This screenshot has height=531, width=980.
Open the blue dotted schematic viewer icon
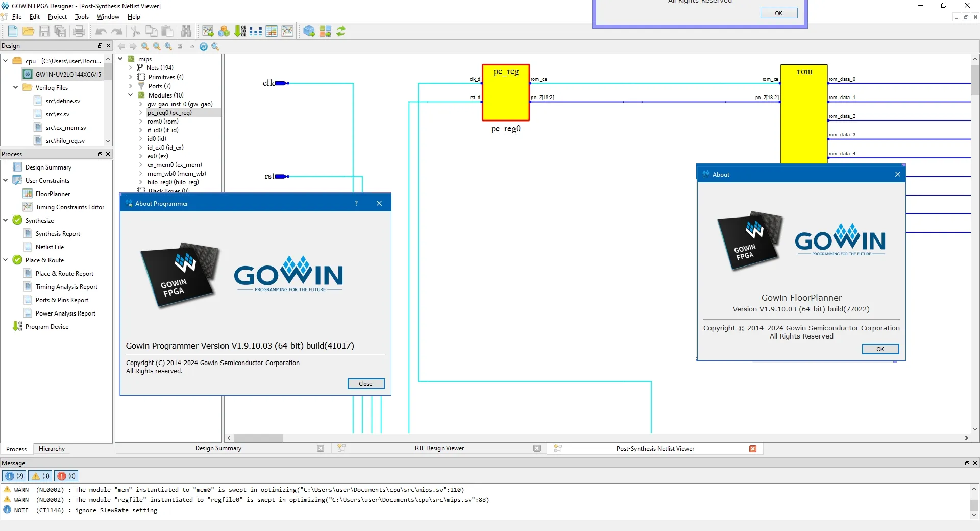click(x=256, y=31)
